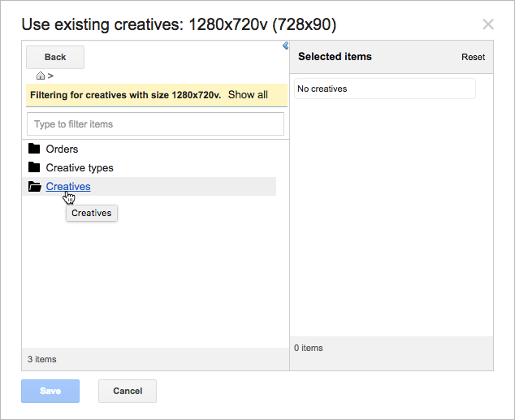Collapse the panel with the blue arrow
The image size is (515, 420).
[x=285, y=45]
